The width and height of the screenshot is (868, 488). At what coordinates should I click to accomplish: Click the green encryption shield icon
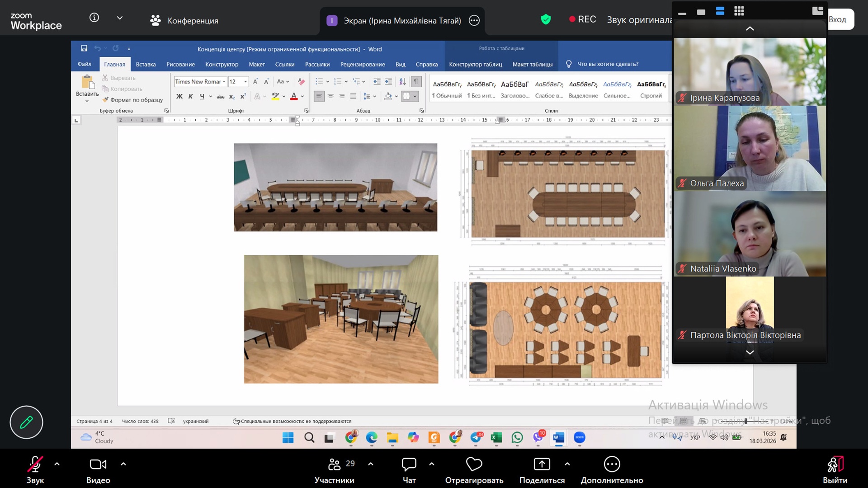coord(546,19)
